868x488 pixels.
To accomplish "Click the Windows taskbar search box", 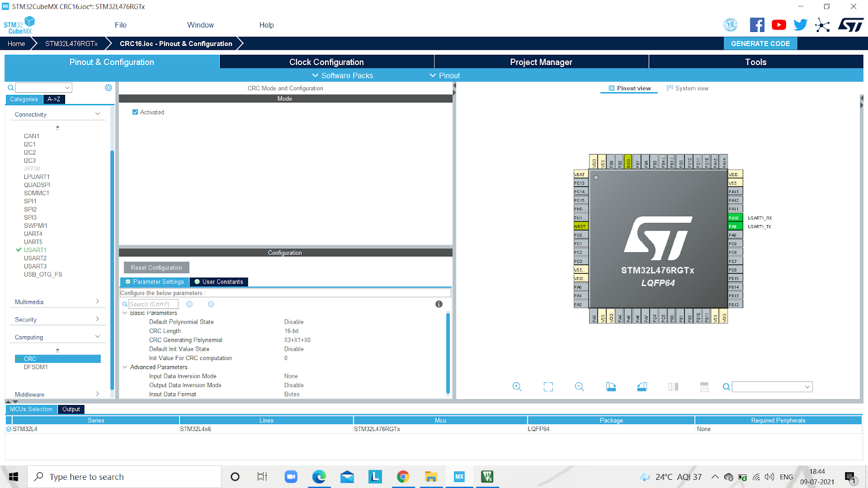I will coord(124,477).
